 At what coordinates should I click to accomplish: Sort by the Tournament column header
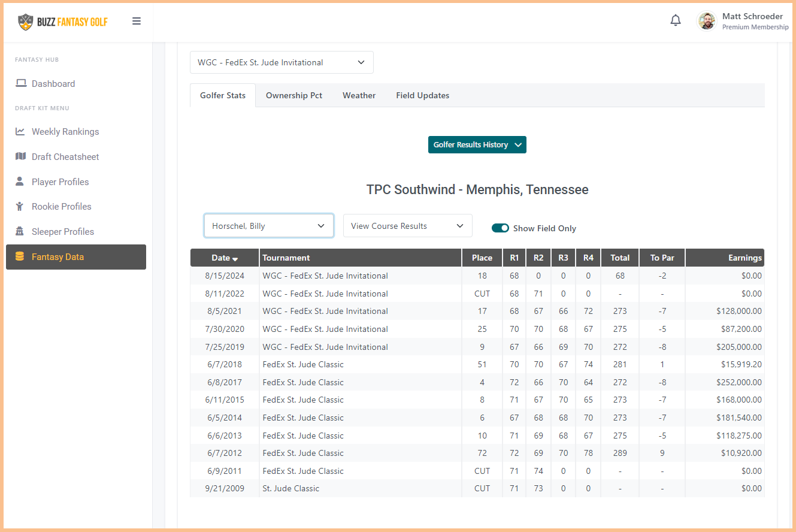click(361, 258)
